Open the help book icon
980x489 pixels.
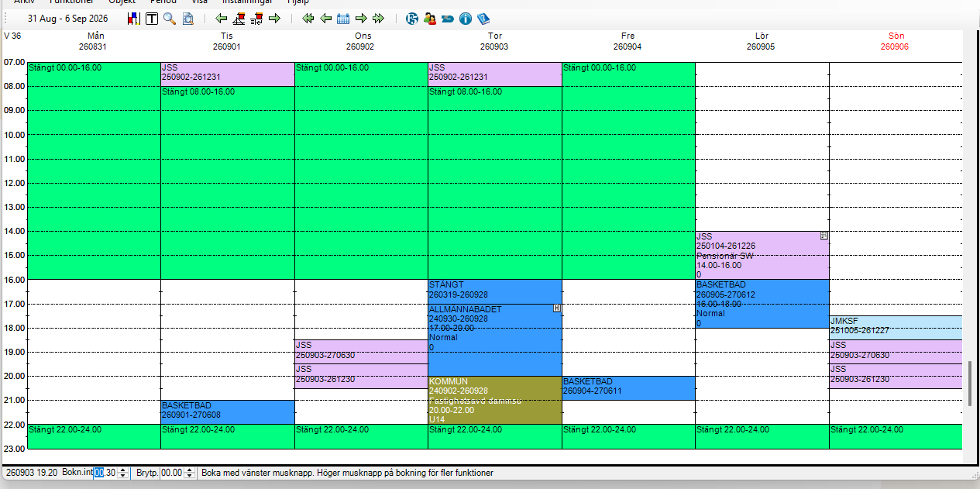[x=483, y=18]
